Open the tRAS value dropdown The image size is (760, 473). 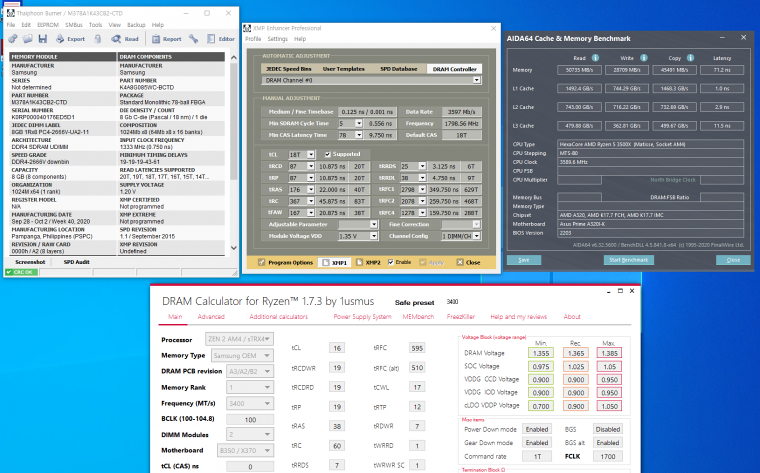coord(311,189)
